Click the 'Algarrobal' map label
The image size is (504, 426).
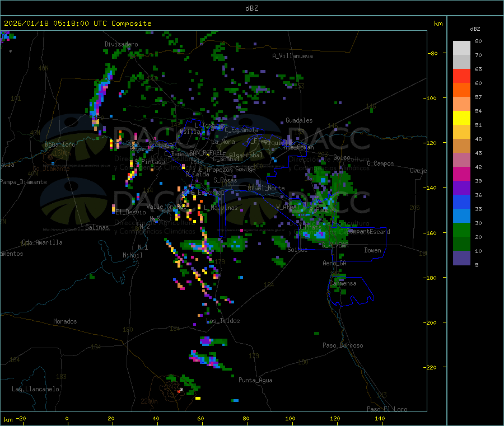[x=246, y=155]
